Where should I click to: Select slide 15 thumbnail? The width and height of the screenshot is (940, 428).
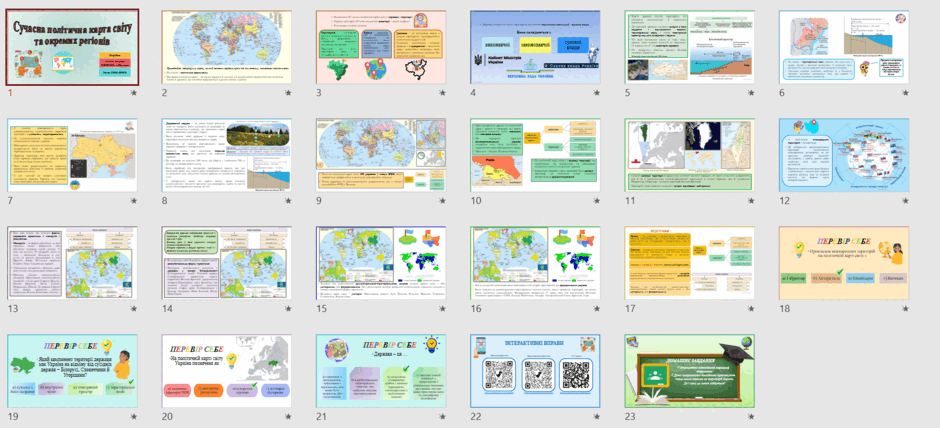(381, 263)
